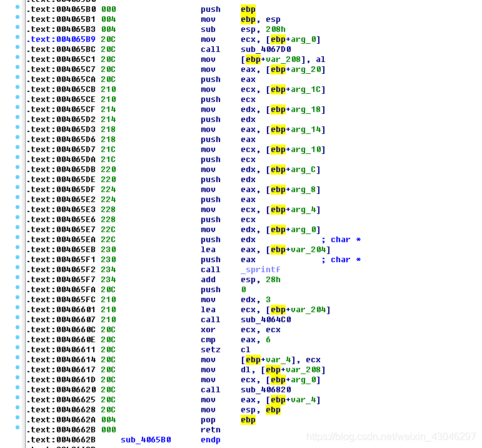482x448 pixels.
Task: Jump to sub_4064C0 call operand
Action: (x=266, y=320)
